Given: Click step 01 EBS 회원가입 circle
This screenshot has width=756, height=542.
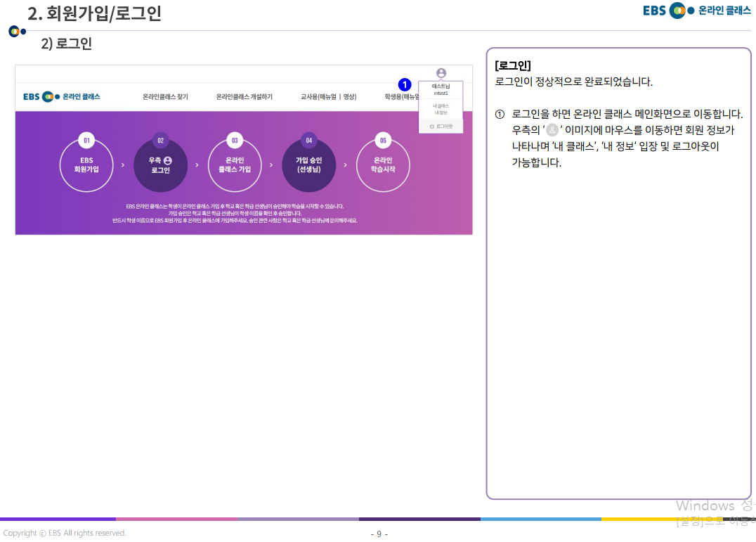Looking at the screenshot, I should click(86, 164).
